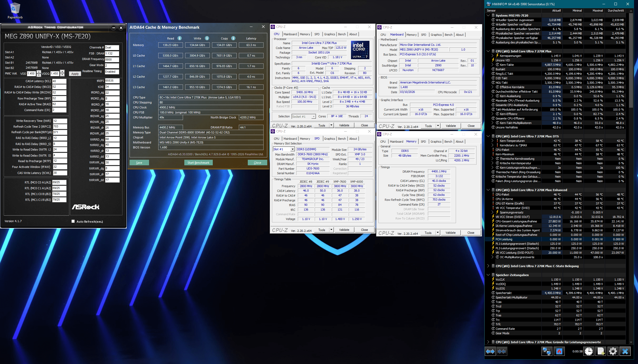Click chip icon beside Speicher-Zeitangaben heading
Viewport: 638px width, 364px height.
pyautogui.click(x=493, y=275)
